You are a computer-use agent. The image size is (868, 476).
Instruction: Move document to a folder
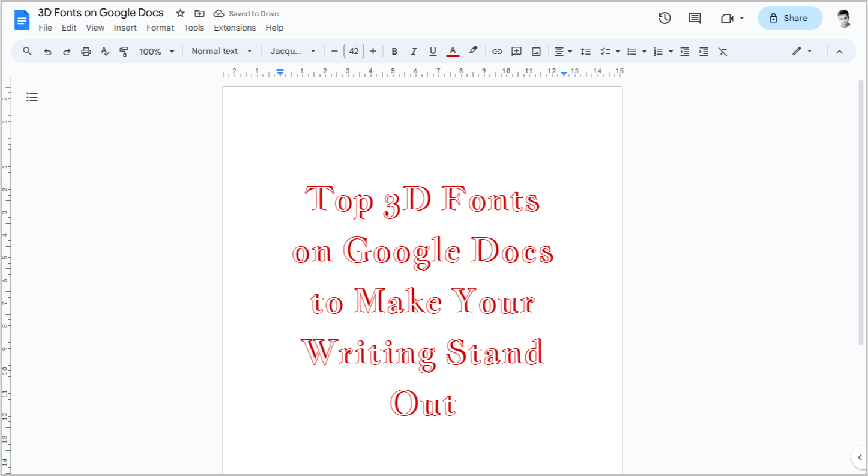point(199,13)
